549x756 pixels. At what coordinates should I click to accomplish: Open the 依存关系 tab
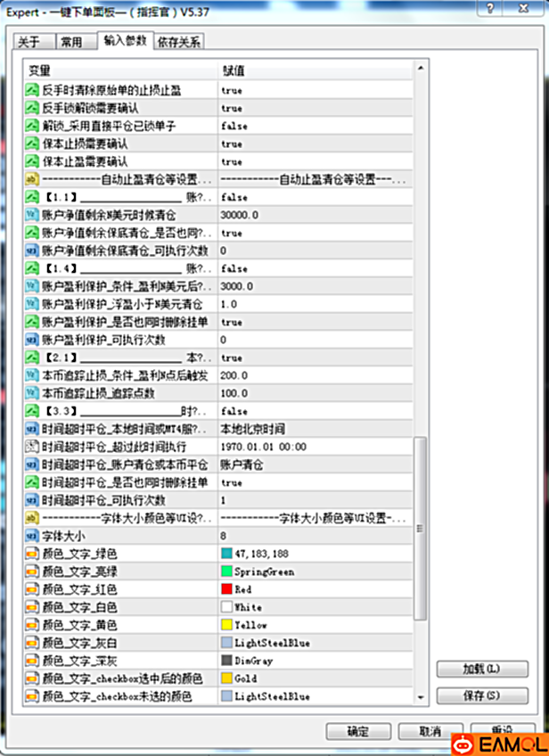pos(179,42)
